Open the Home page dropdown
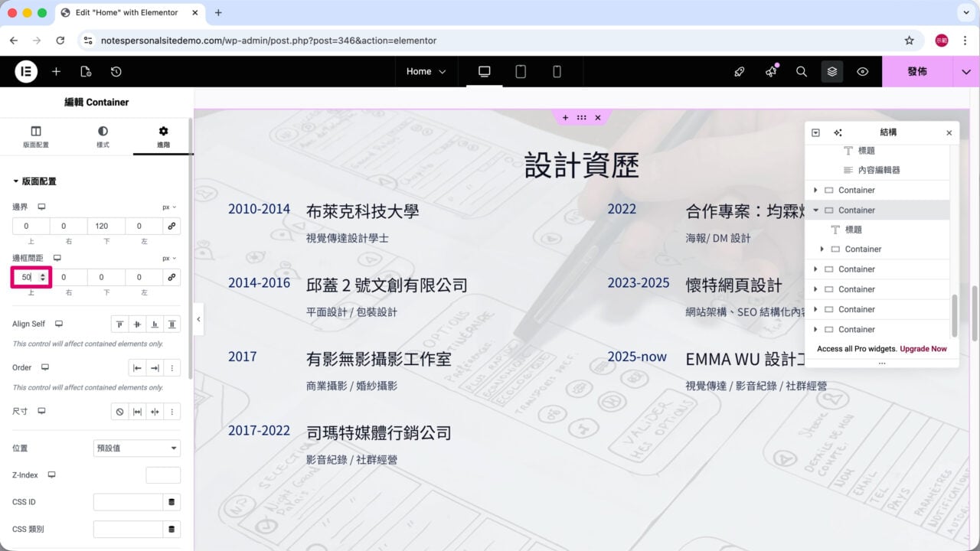The height and width of the screenshot is (551, 980). tap(426, 71)
